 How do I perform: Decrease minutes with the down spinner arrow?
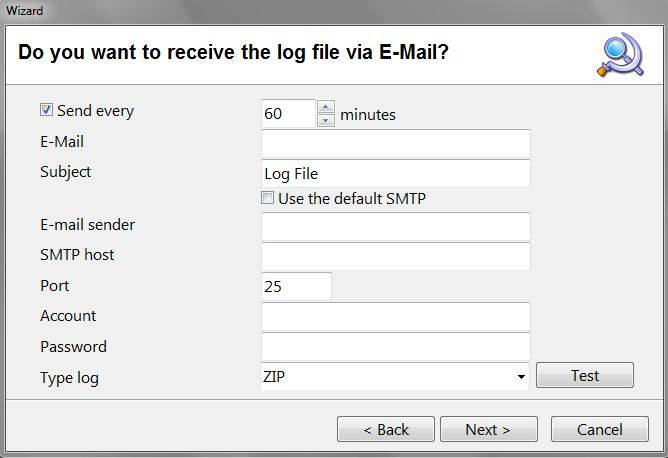325,121
